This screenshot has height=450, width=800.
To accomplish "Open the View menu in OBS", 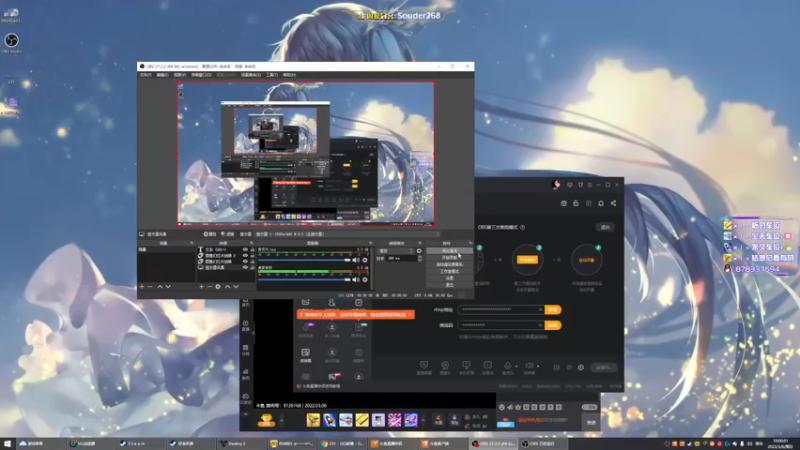I will point(180,75).
